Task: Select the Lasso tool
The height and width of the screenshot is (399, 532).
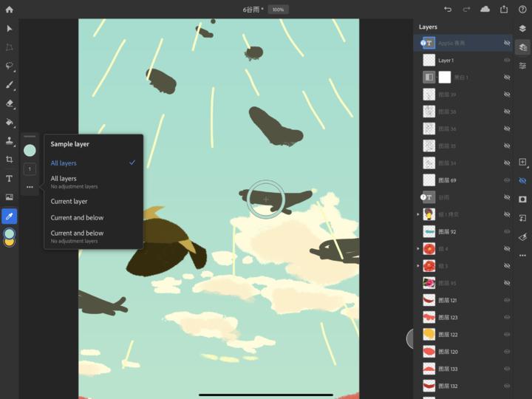Action: (x=10, y=66)
